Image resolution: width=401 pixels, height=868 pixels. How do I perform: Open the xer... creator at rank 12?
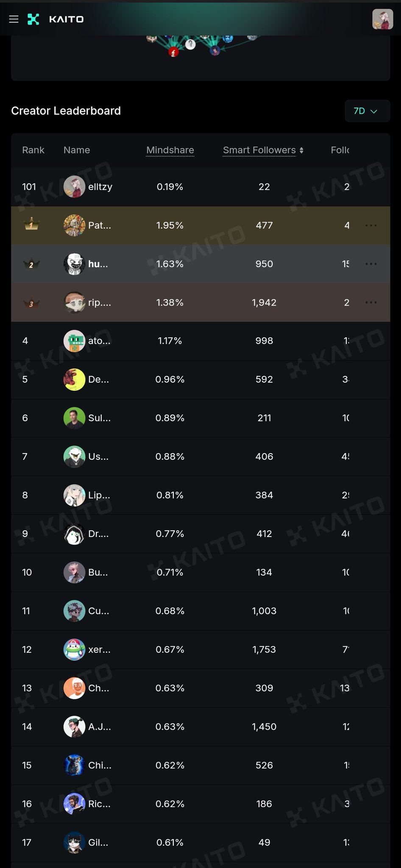[x=99, y=650]
